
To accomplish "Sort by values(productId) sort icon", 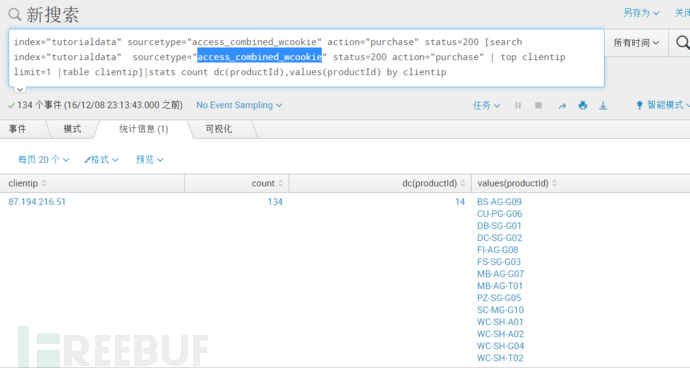I will tap(554, 183).
